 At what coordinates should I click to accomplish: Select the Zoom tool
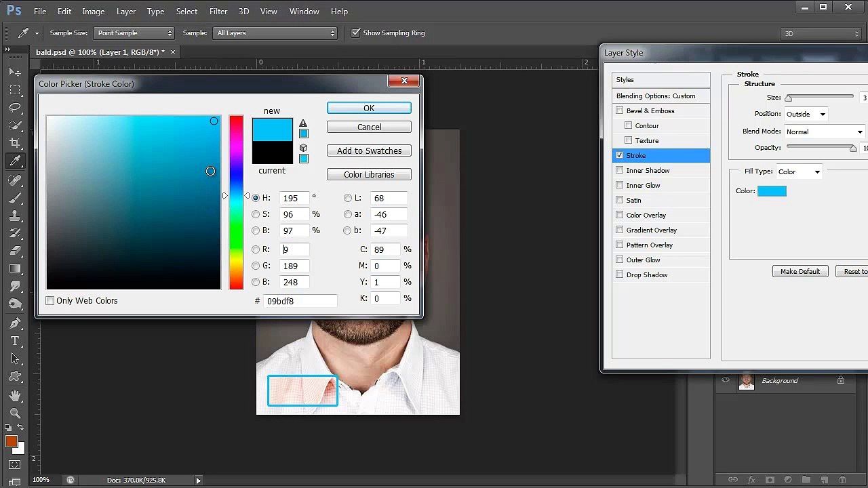pos(15,413)
